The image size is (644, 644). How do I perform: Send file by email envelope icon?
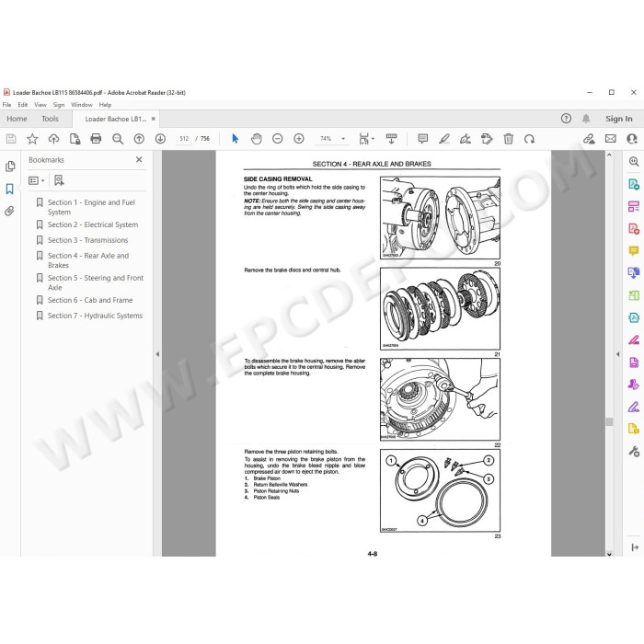pyautogui.click(x=611, y=139)
